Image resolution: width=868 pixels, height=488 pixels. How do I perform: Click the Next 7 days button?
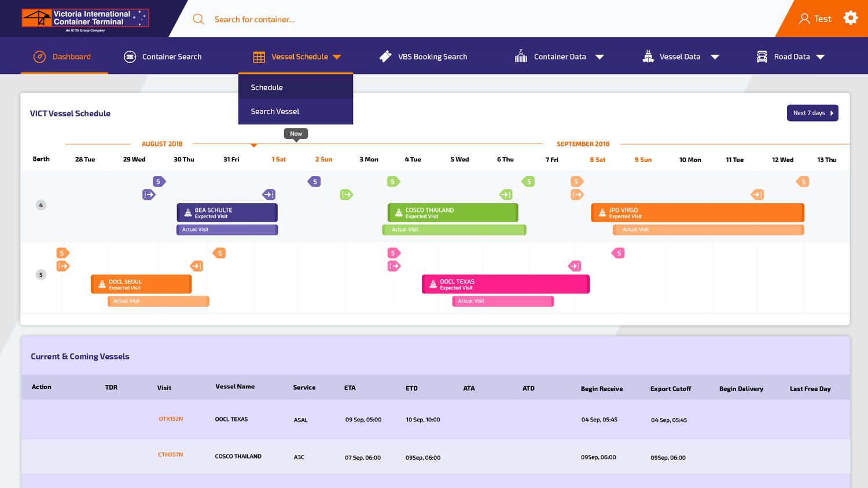point(812,113)
